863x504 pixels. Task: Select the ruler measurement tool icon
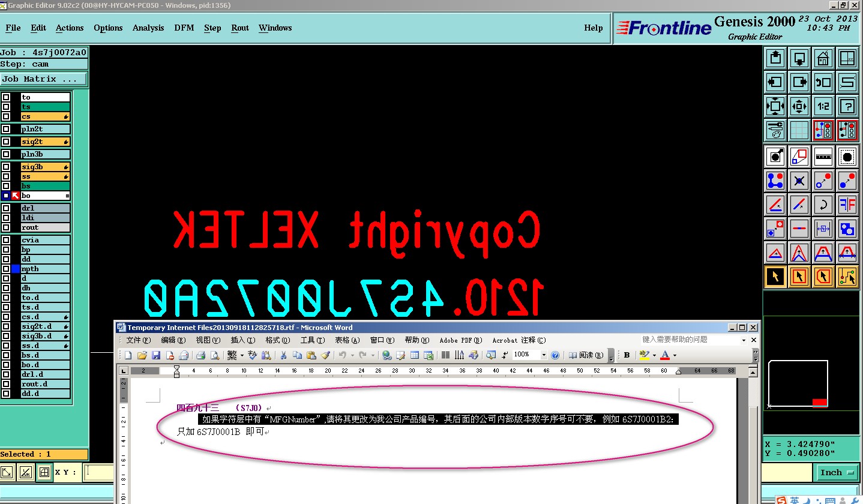click(x=823, y=157)
